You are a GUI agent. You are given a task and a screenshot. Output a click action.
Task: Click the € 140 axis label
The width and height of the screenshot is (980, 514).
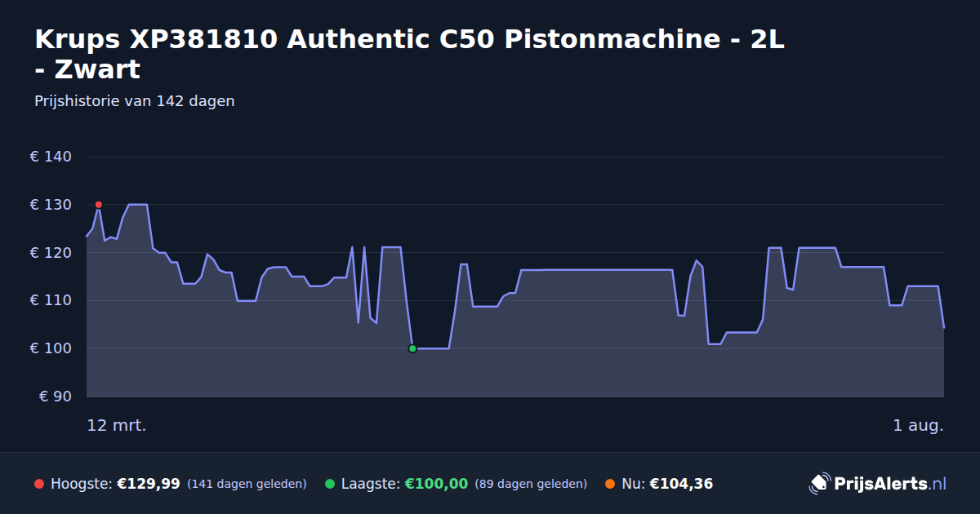(51, 157)
